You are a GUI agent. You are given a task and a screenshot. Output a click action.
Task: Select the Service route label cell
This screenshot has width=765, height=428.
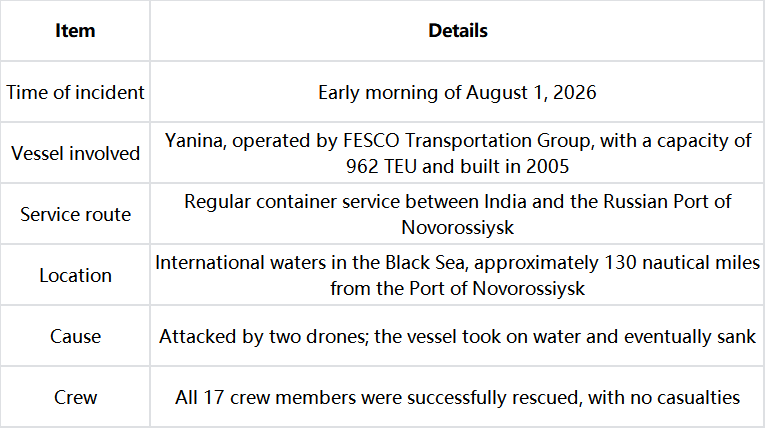tap(75, 214)
